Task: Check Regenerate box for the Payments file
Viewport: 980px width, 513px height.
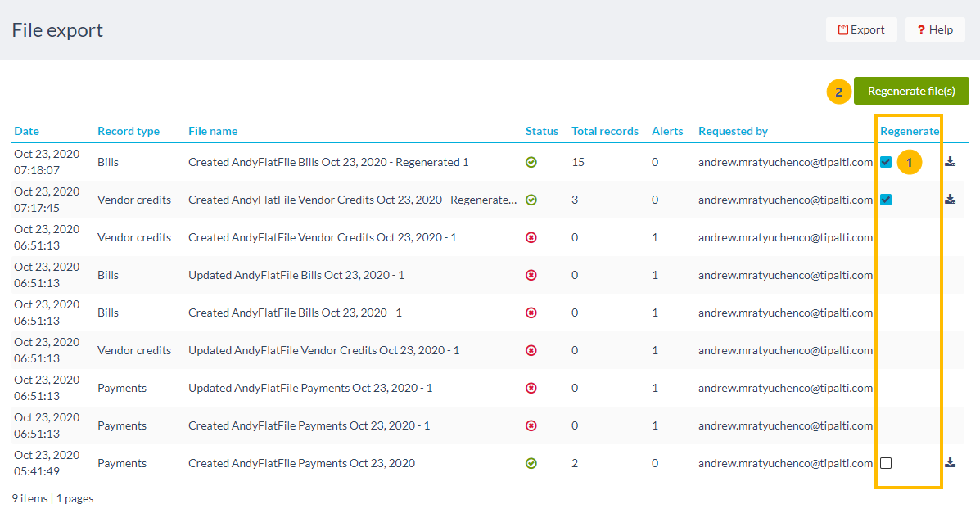Action: 886,463
